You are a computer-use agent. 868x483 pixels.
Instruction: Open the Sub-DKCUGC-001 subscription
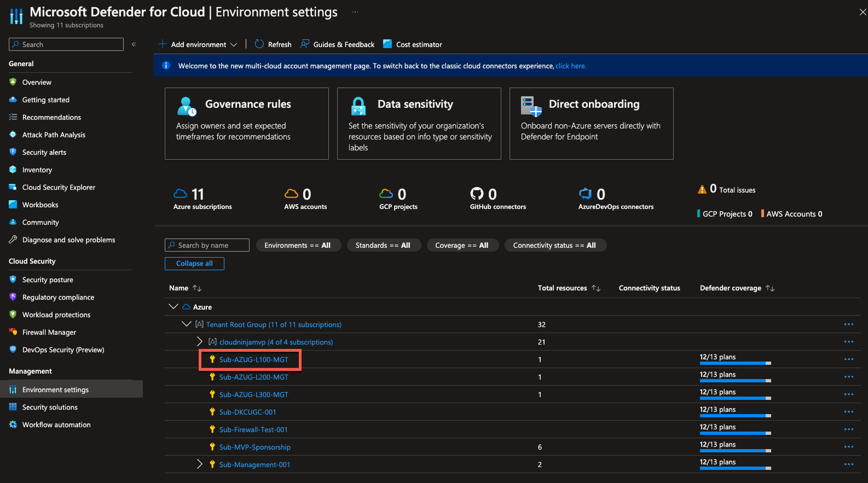coord(247,412)
